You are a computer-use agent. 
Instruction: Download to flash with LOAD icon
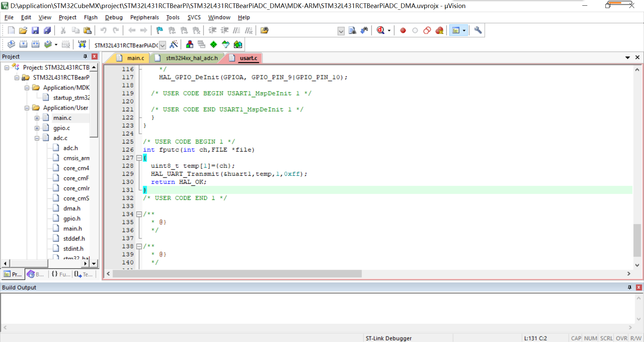pos(82,44)
